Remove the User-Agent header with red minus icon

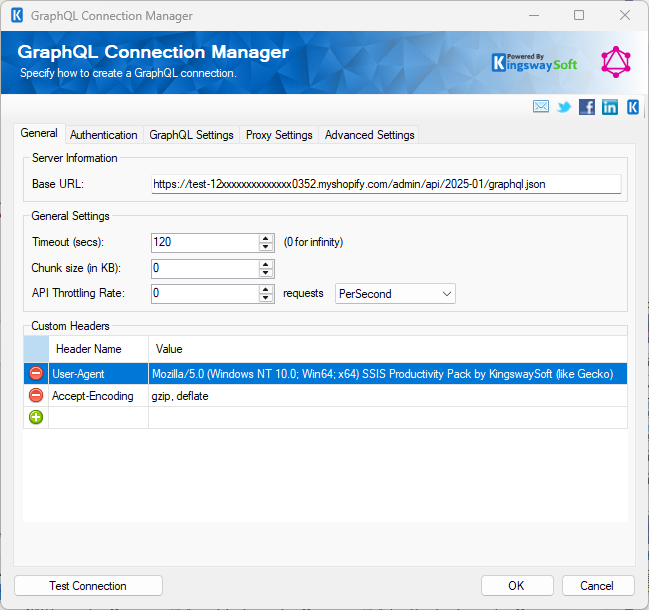(36, 373)
